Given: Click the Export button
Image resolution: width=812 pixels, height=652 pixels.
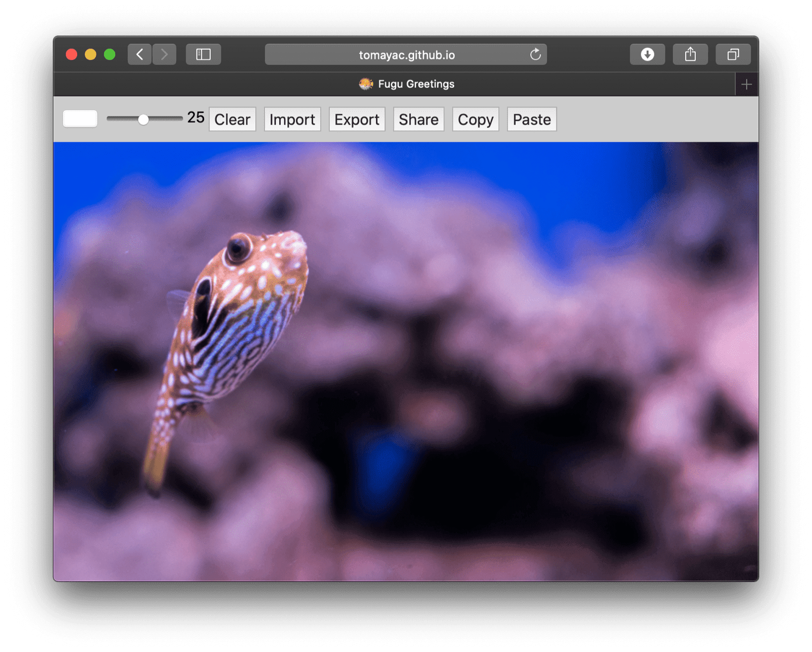Looking at the screenshot, I should pyautogui.click(x=357, y=119).
